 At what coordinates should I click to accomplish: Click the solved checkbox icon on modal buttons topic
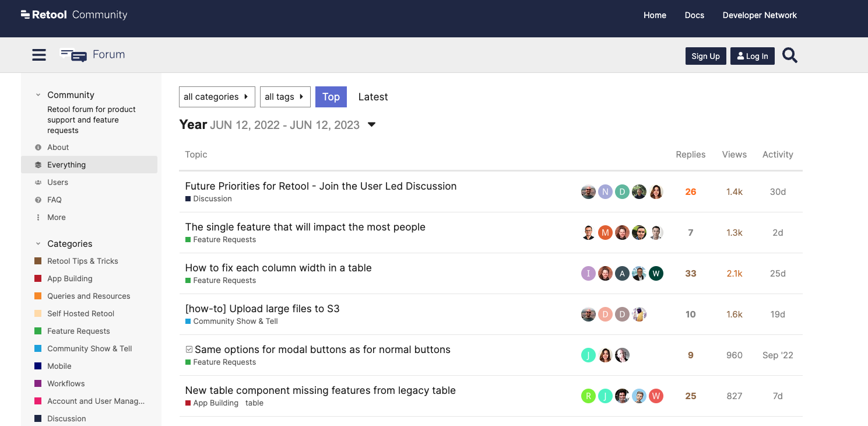pos(189,350)
